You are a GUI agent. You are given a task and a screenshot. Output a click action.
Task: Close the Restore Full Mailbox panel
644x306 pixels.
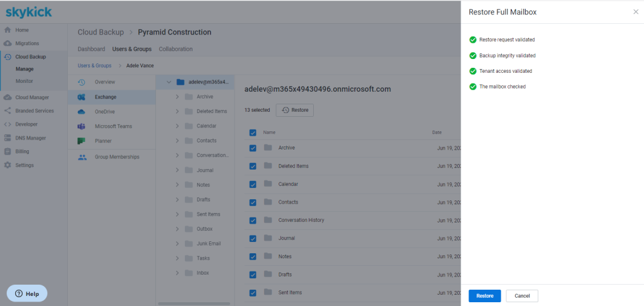(x=636, y=12)
